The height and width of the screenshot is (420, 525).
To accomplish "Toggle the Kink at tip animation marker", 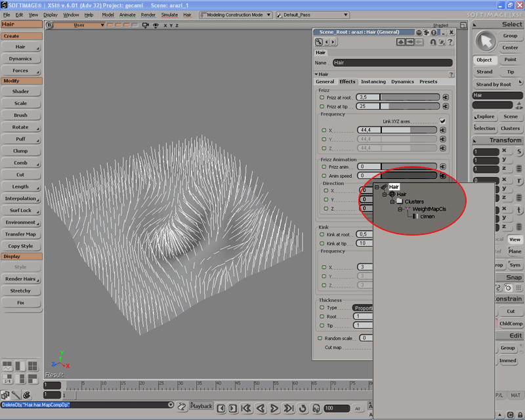I will 323,243.
